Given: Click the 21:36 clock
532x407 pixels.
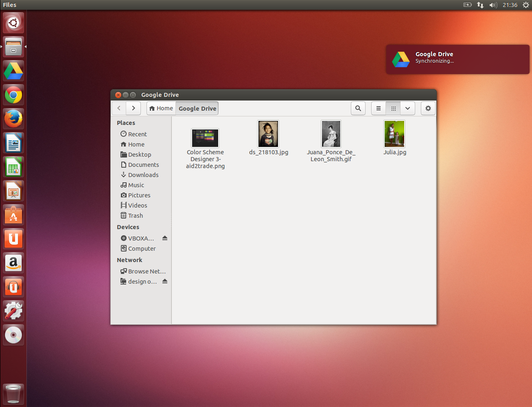Looking at the screenshot, I should (510, 5).
